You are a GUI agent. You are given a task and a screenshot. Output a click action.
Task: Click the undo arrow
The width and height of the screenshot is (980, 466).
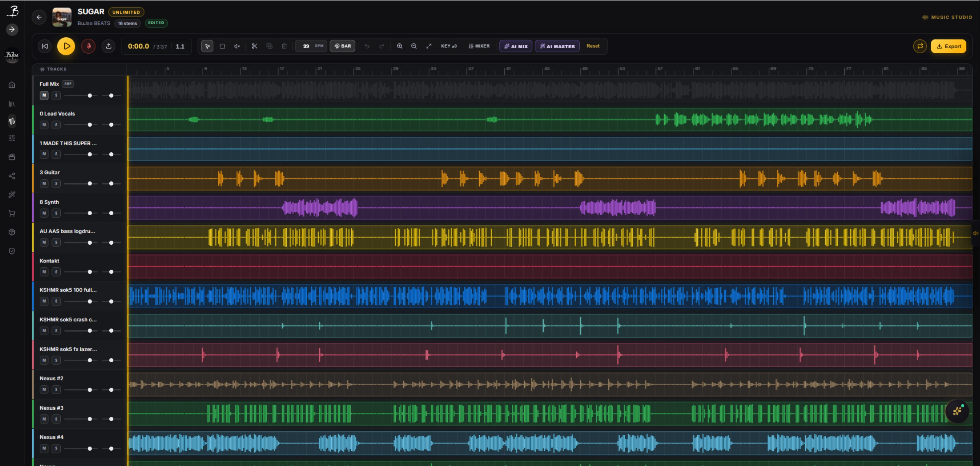367,46
